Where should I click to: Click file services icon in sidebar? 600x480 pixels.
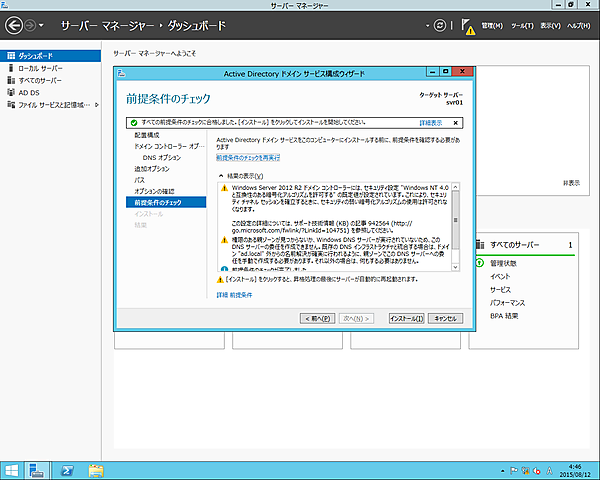[11, 104]
